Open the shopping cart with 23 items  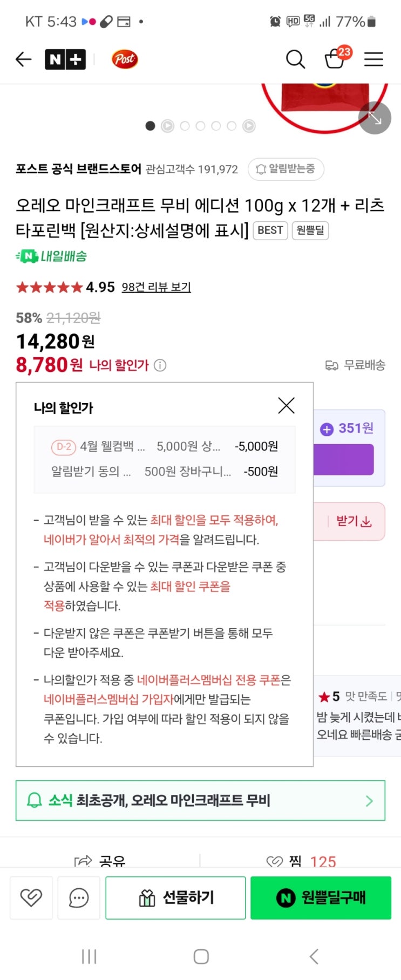click(x=335, y=58)
